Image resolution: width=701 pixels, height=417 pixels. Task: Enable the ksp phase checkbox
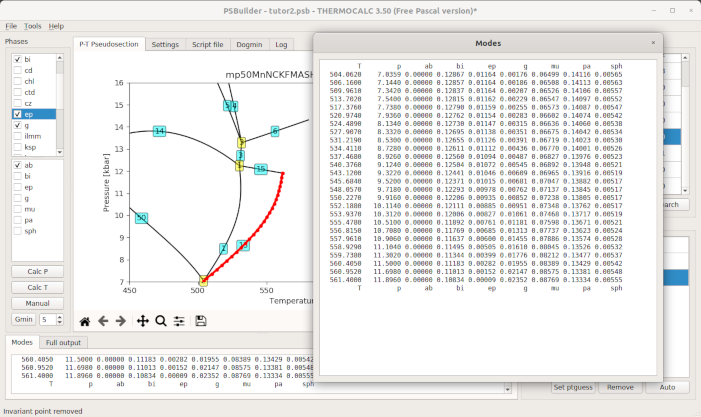17,147
